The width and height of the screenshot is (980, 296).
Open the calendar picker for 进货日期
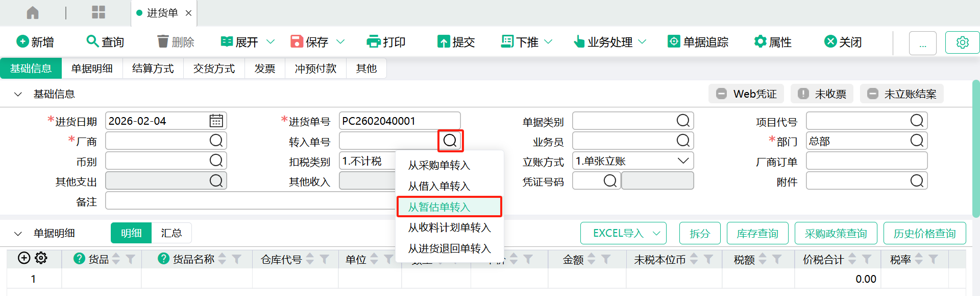[216, 121]
